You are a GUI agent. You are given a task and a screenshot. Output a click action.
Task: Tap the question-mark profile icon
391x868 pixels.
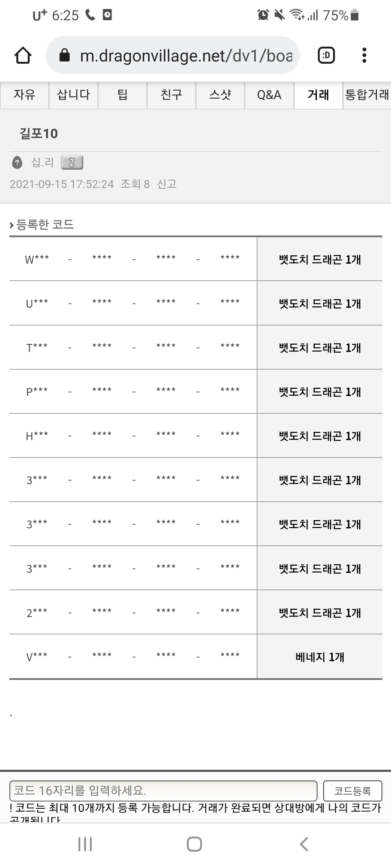17,163
